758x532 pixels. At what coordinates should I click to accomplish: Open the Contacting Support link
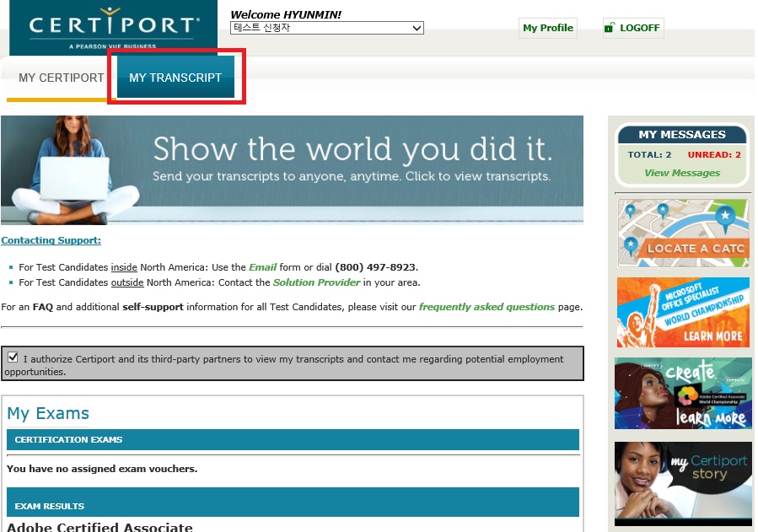[51, 240]
